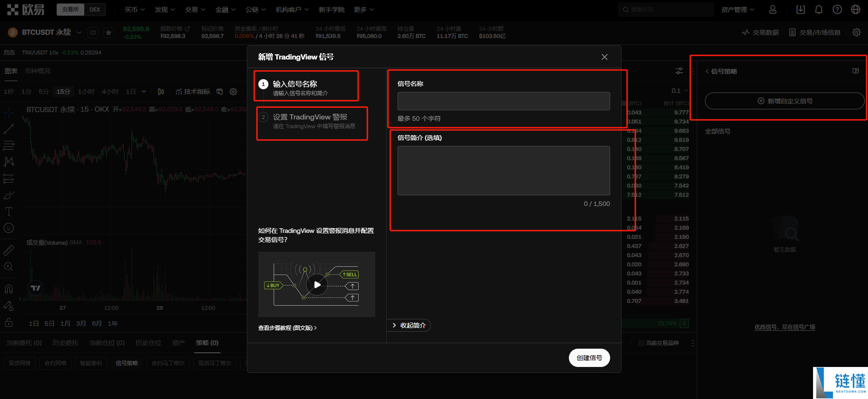Toggle magnet mode on chart
Screen dimensions: 868x399
[9, 289]
